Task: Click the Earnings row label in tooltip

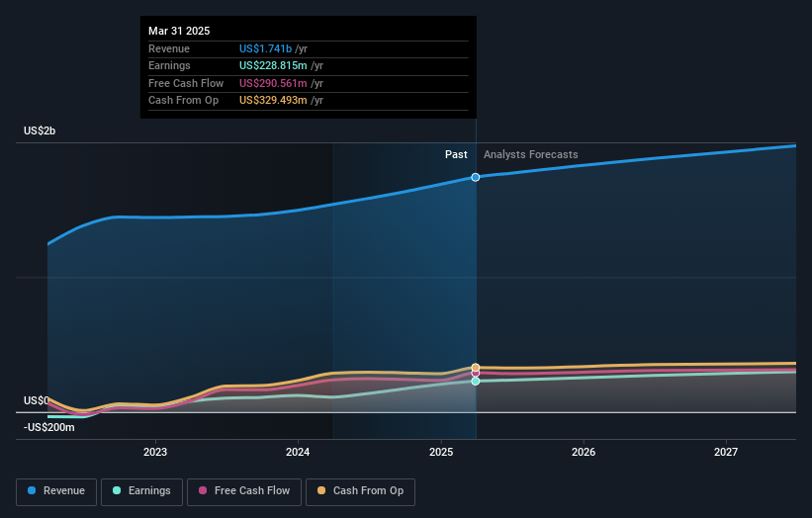Action: click(x=169, y=65)
